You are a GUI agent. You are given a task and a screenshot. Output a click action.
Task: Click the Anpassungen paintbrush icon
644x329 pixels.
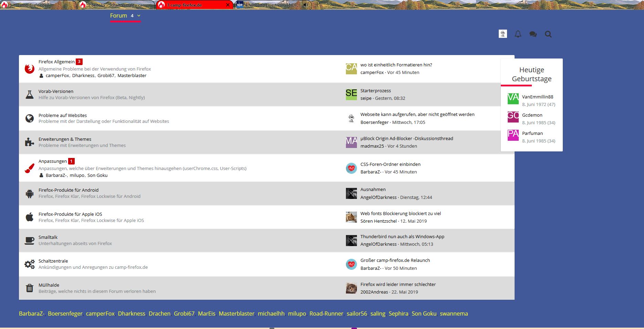point(30,168)
